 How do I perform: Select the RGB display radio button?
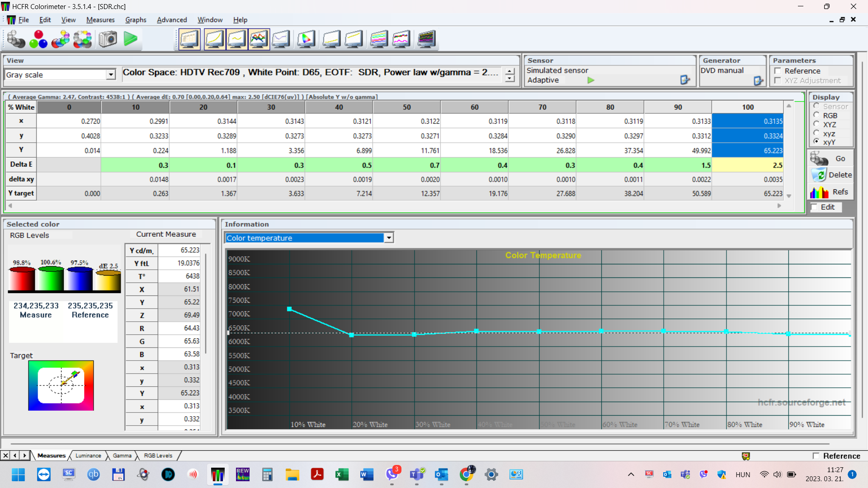(x=816, y=115)
